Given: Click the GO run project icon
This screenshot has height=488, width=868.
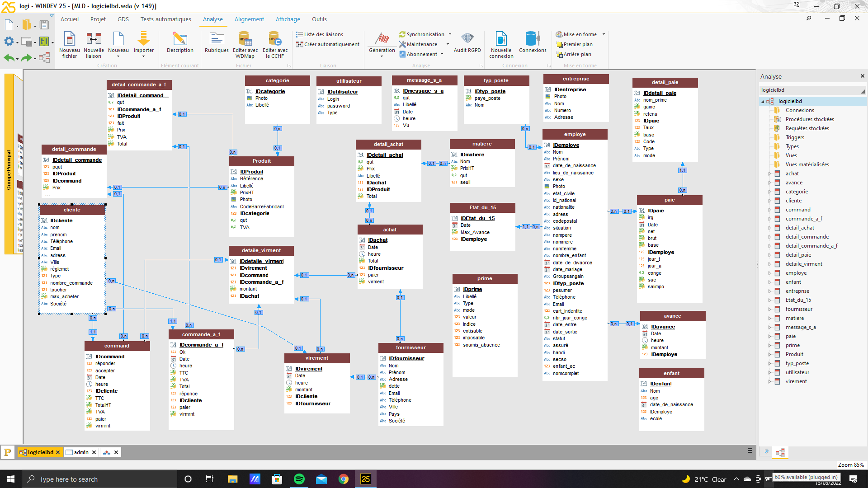Looking at the screenshot, I should coord(44,42).
